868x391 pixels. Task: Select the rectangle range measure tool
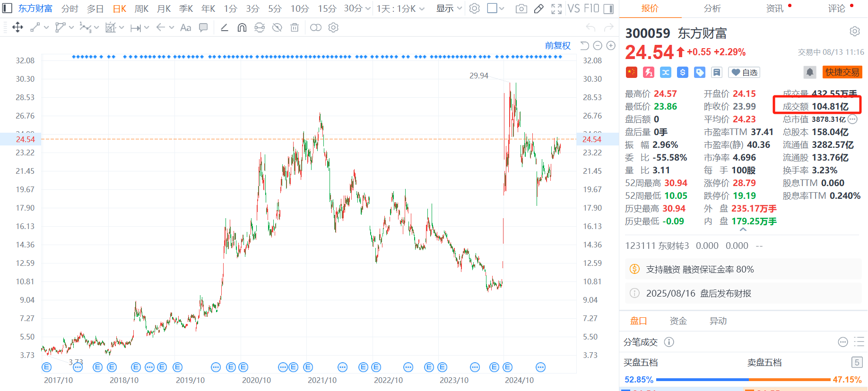(110, 27)
